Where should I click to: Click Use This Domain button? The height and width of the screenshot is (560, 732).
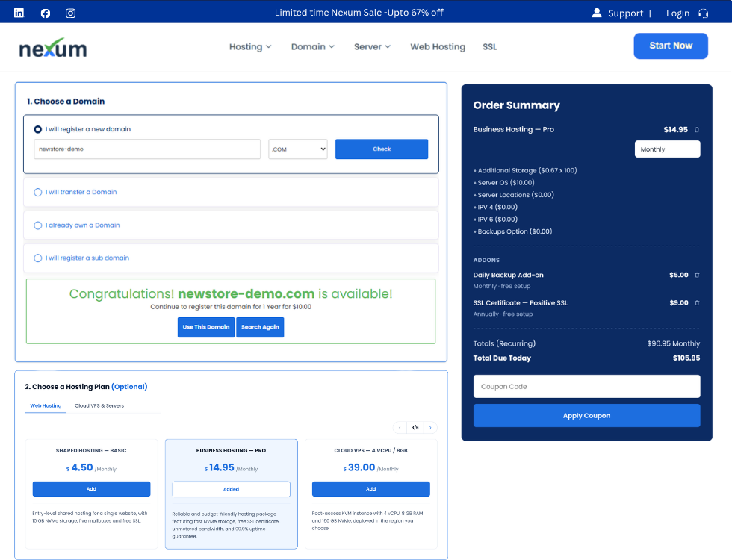click(x=206, y=327)
